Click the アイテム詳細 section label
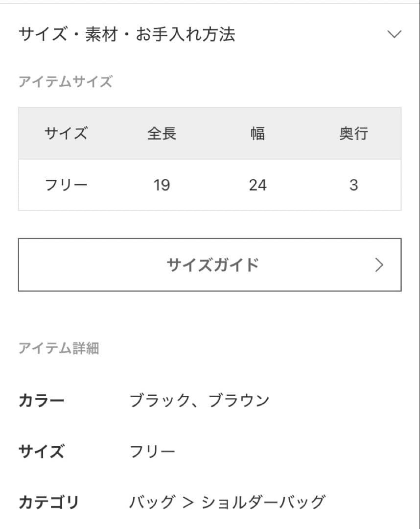Viewport: 420px width, 529px height. pyautogui.click(x=59, y=348)
